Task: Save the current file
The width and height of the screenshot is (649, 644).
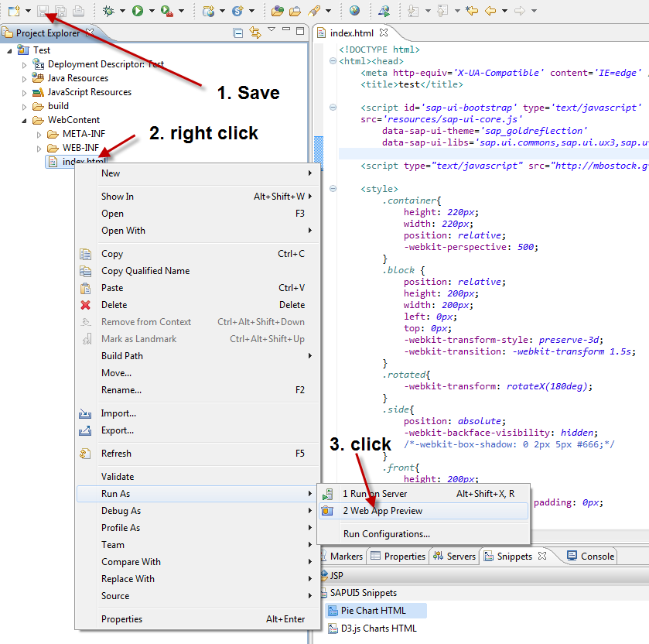Action: click(x=42, y=11)
